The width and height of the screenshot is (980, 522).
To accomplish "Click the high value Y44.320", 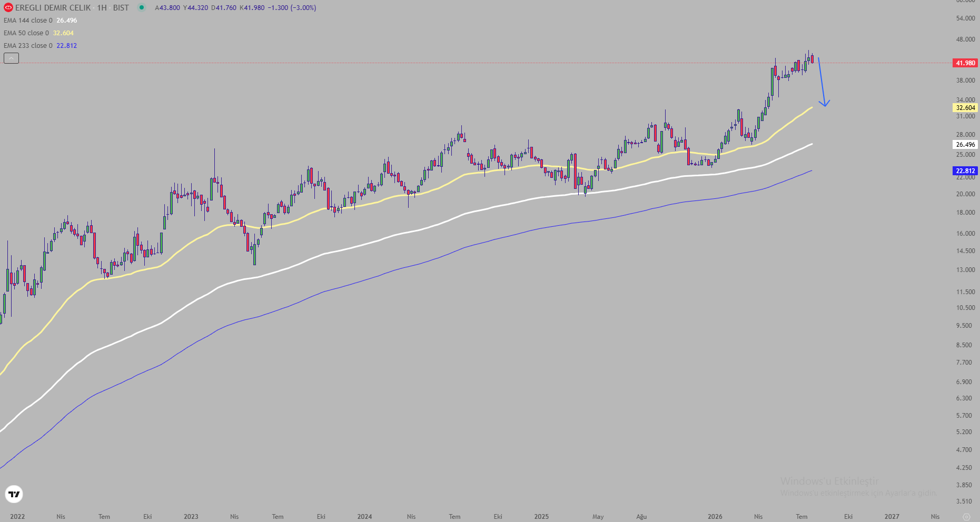I will [x=196, y=8].
